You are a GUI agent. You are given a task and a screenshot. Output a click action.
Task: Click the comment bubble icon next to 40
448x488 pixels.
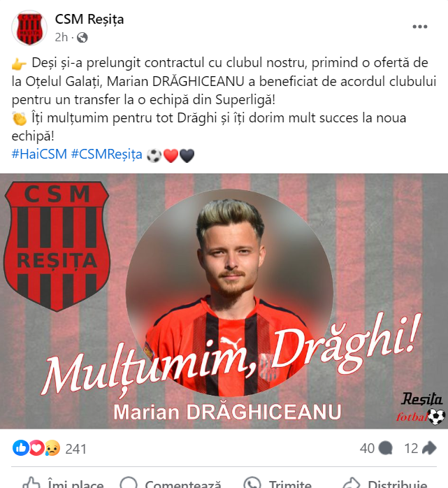(x=386, y=448)
